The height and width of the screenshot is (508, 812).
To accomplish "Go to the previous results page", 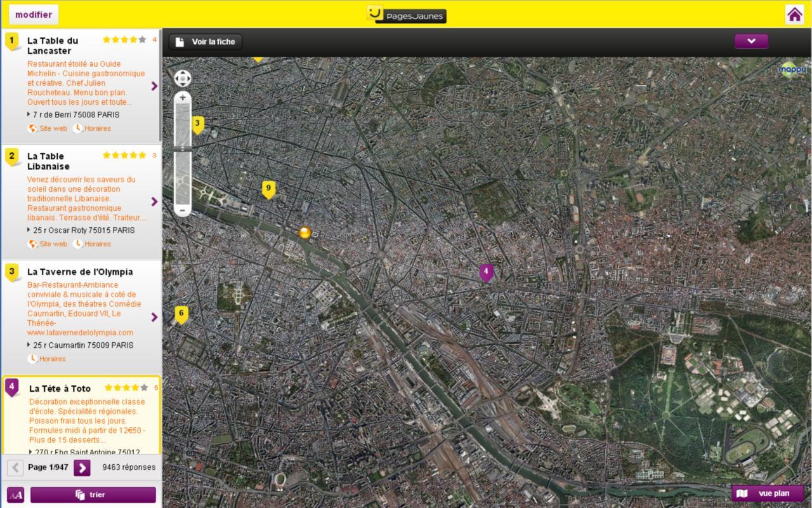I will 15,468.
